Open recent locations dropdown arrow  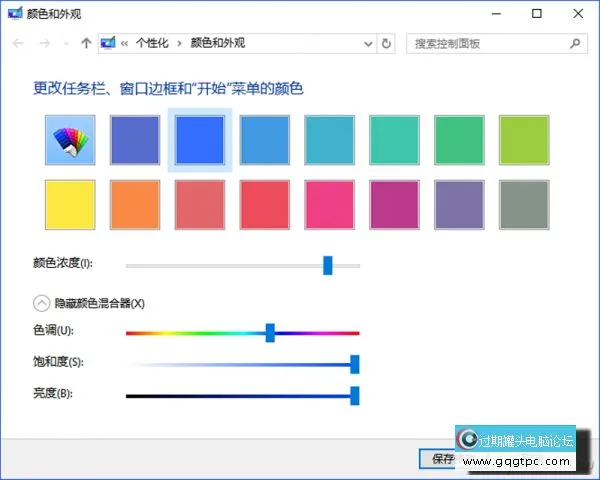tap(66, 44)
